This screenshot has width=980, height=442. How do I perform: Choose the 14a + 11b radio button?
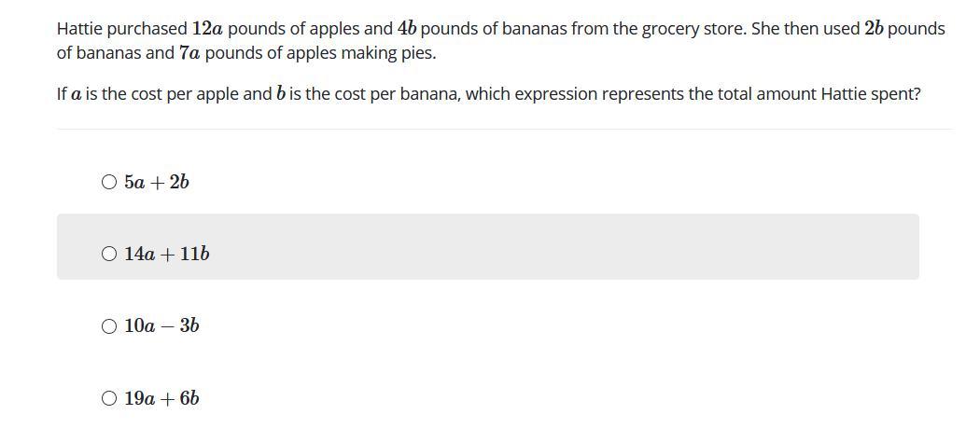point(109,254)
